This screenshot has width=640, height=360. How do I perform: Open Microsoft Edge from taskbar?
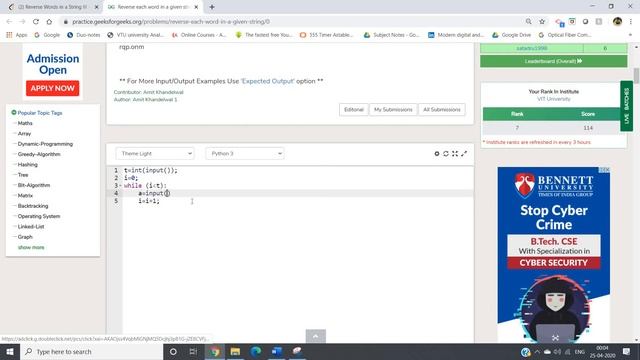[256, 351]
